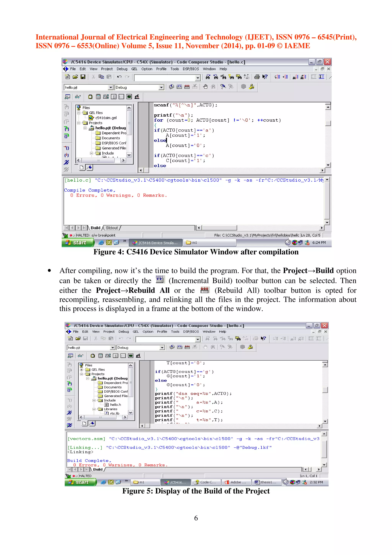Screen dimensions: 392x555
Task: Click wrench build options icon in Figure 5
Action: [x=251, y=347]
